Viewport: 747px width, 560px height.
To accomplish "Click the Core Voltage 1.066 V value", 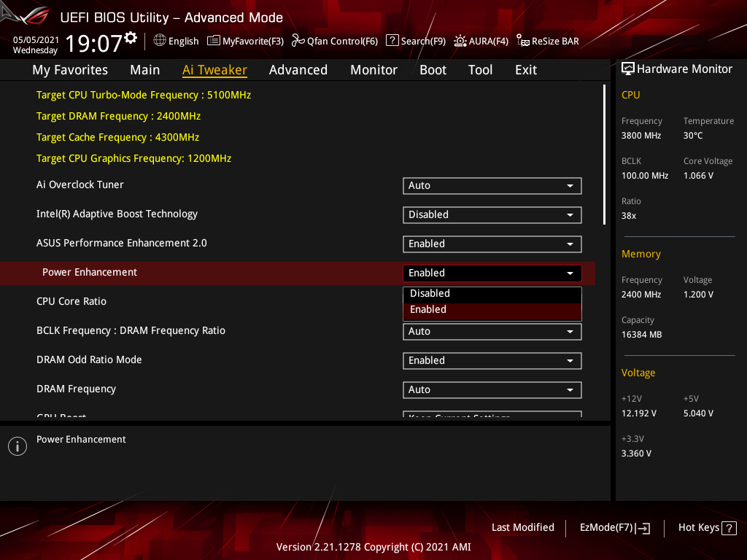I will [698, 176].
